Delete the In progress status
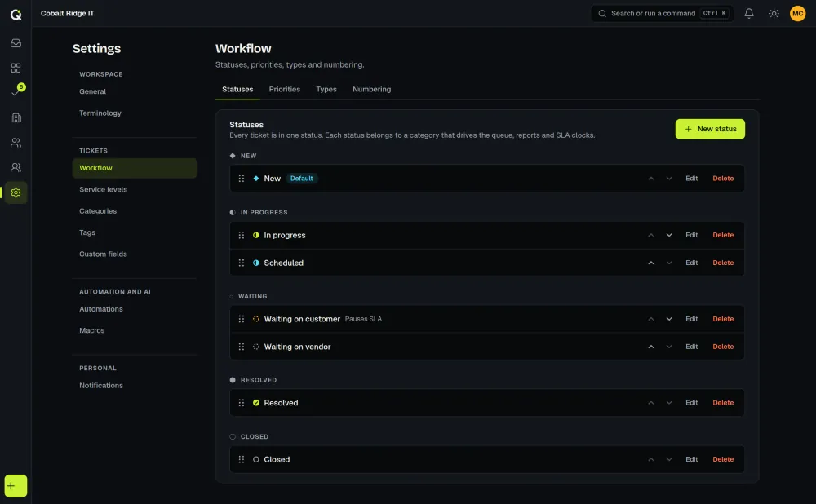Viewport: 816px width, 504px height. click(723, 235)
